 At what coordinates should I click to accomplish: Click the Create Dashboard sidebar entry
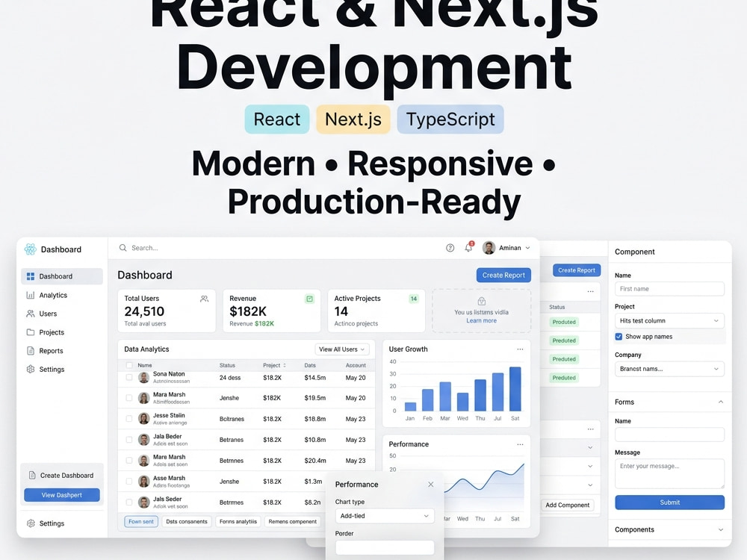tap(62, 475)
